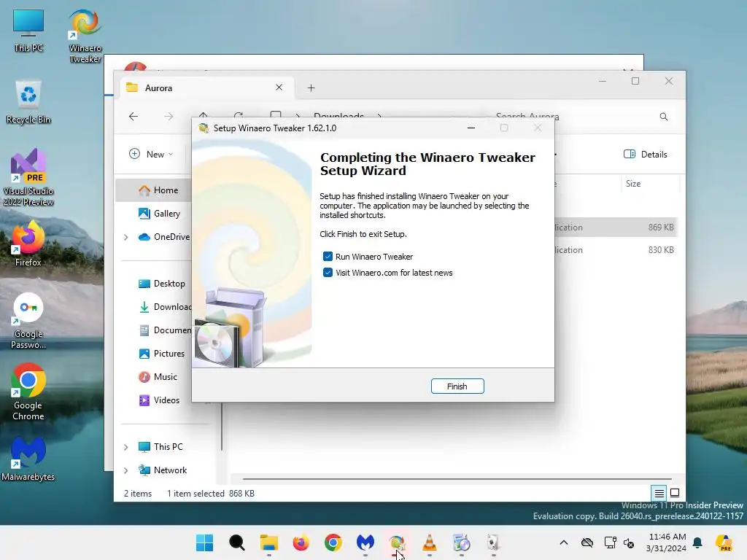
Task: Select the file row sized 830 KB
Action: 616,249
